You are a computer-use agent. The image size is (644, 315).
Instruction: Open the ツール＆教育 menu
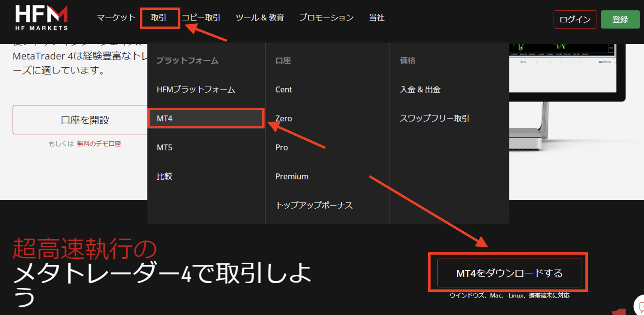[x=260, y=18]
